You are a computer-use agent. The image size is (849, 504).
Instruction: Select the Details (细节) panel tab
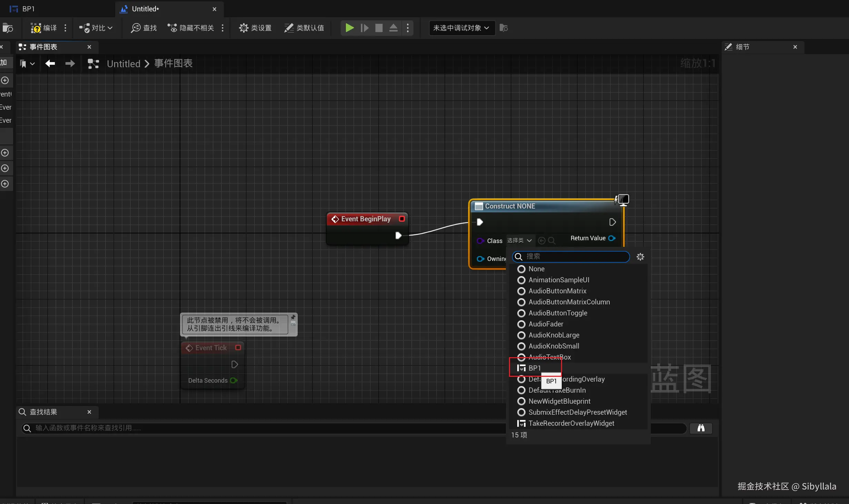742,47
